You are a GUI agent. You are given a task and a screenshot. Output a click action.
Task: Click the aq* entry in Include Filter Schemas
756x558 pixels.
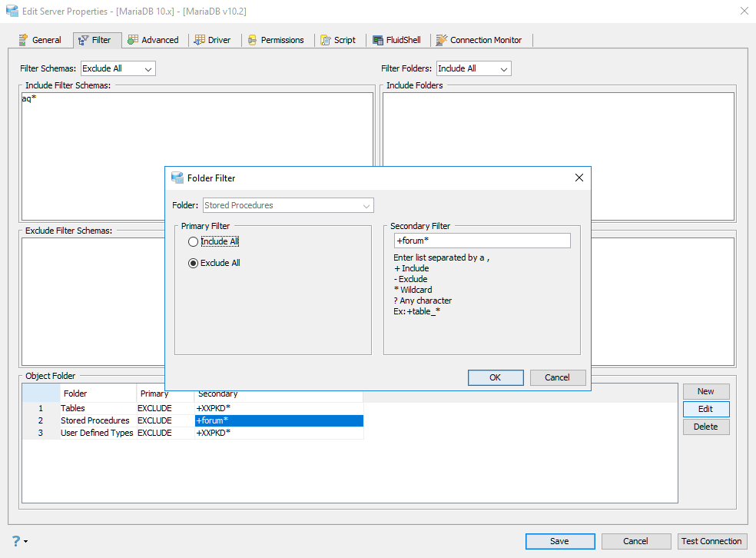29,98
